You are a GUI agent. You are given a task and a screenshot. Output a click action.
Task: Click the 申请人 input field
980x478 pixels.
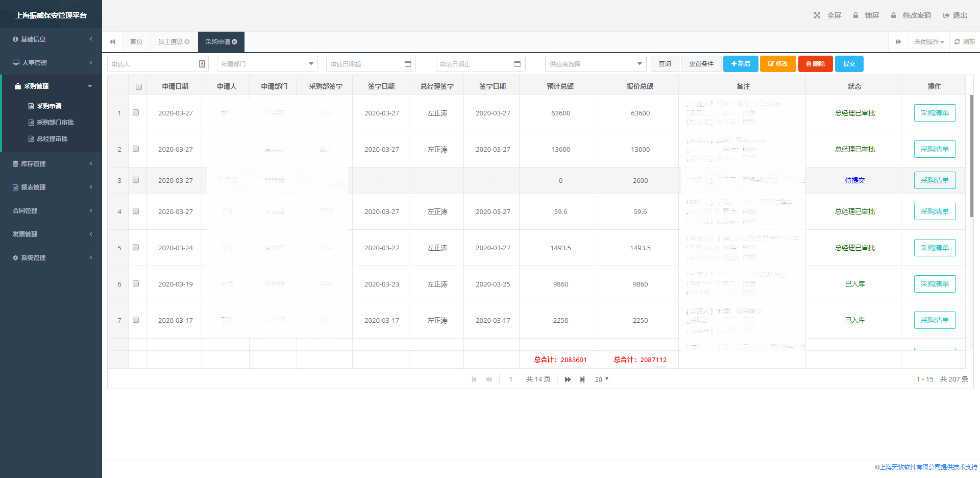153,64
